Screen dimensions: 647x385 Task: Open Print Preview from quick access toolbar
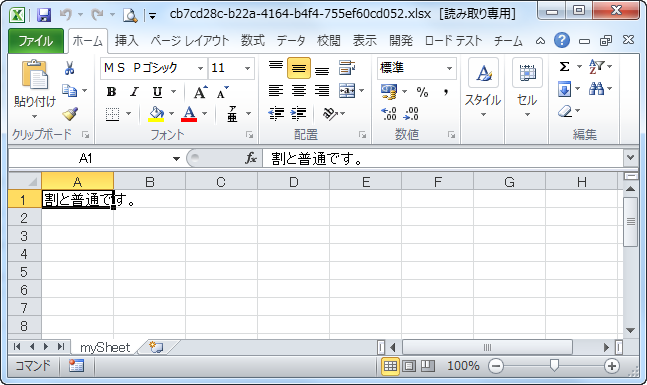[130, 15]
